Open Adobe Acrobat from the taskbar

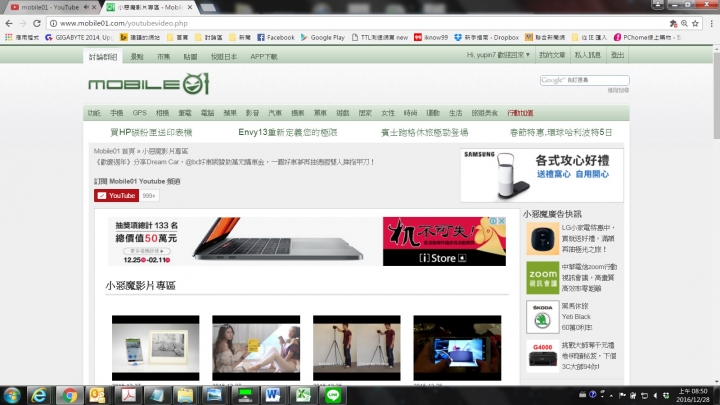[x=128, y=395]
